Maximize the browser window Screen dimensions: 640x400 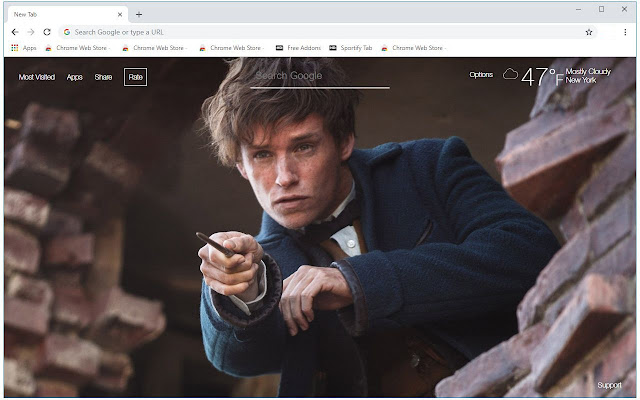pos(601,9)
